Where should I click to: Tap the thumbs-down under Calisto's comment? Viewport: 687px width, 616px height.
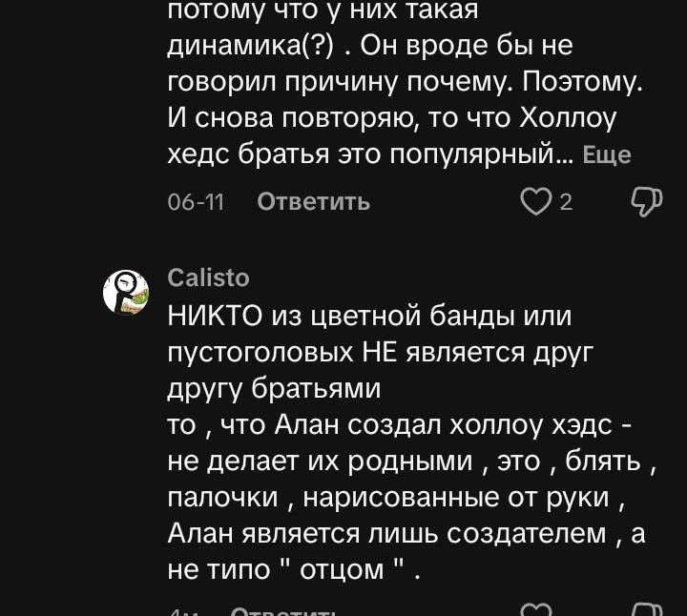(x=647, y=610)
